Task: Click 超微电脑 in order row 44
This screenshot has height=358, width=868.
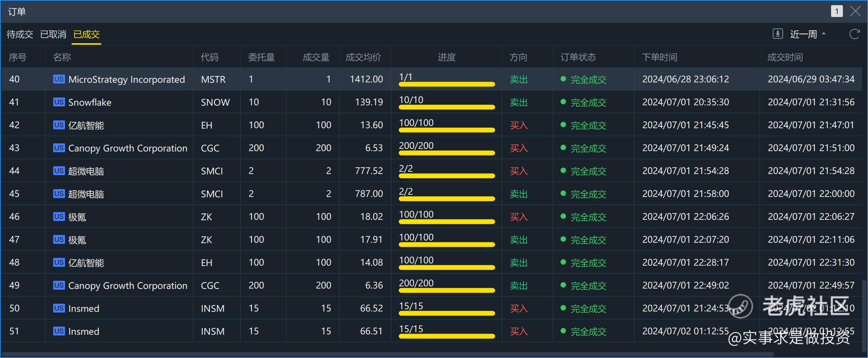Action: click(x=86, y=171)
